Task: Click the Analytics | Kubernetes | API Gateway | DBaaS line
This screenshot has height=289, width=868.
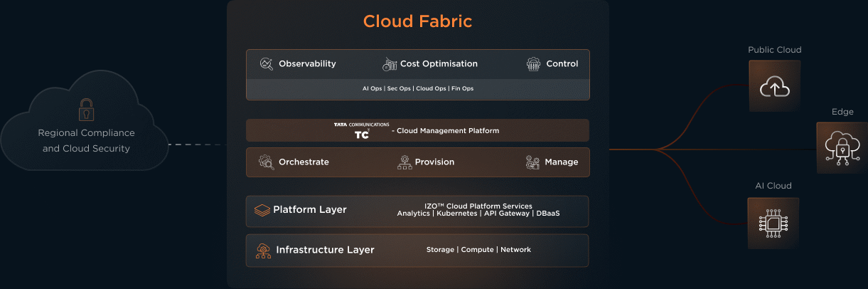Action: (478, 214)
